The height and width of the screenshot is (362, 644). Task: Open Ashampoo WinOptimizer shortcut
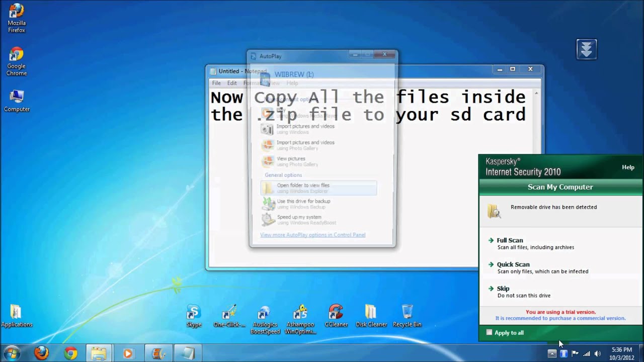click(300, 319)
